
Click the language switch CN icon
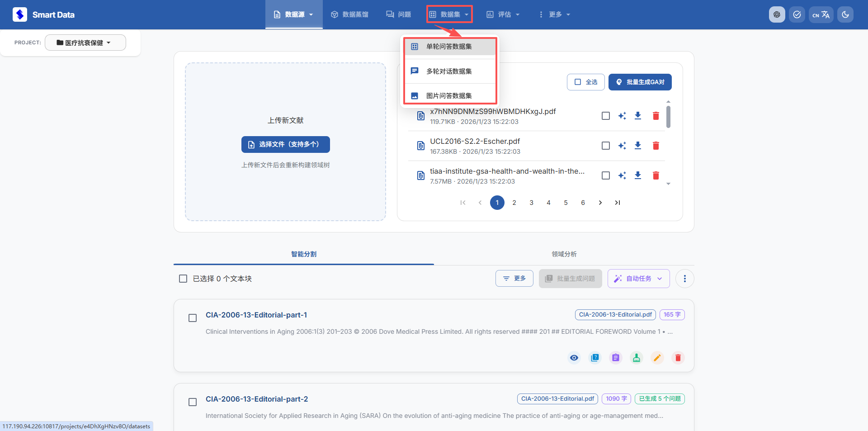click(821, 14)
